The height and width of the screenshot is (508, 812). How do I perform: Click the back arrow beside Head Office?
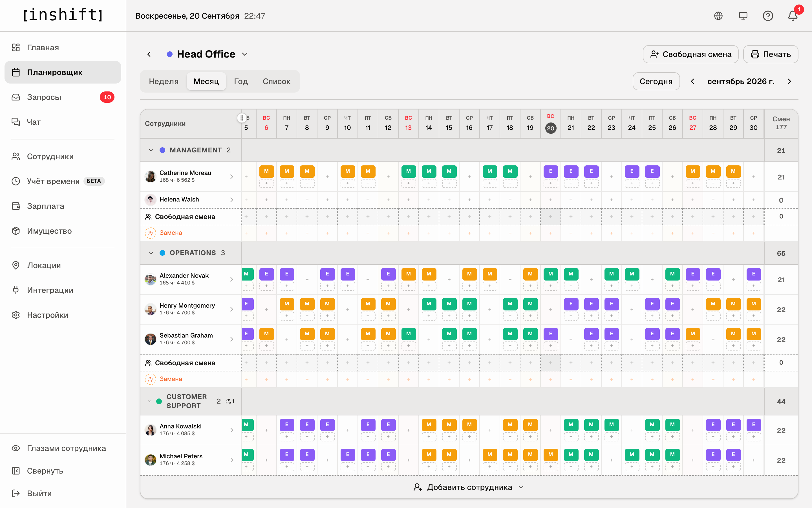pos(149,54)
